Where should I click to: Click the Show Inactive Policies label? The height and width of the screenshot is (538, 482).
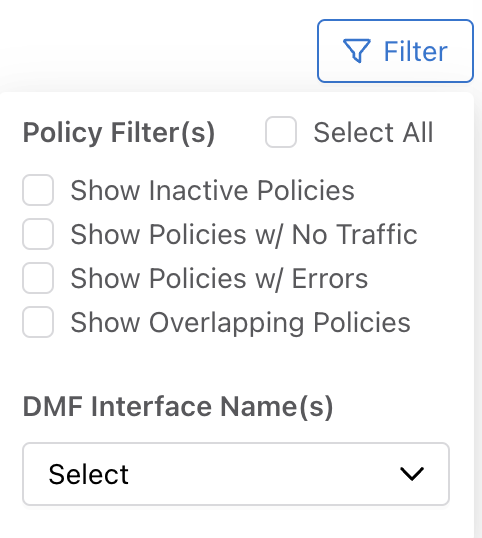(x=212, y=190)
